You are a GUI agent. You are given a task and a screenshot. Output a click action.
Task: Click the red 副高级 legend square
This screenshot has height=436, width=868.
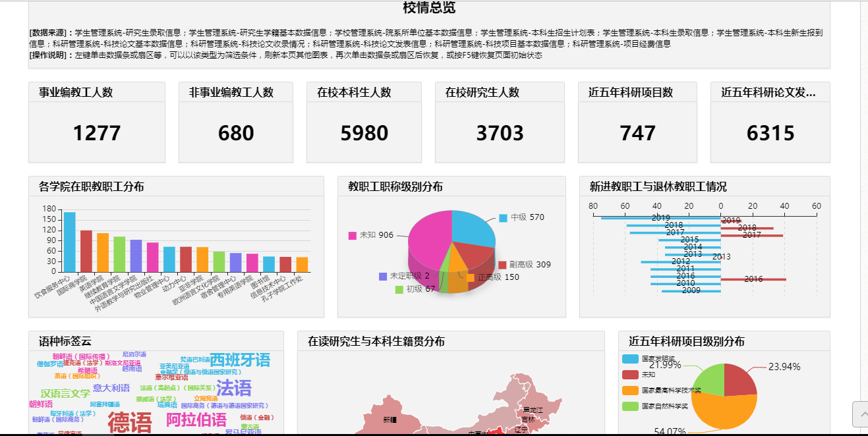[x=502, y=265]
